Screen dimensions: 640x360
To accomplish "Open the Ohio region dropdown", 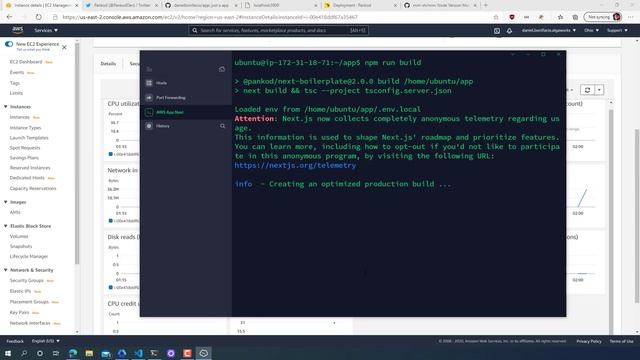I will (x=591, y=30).
